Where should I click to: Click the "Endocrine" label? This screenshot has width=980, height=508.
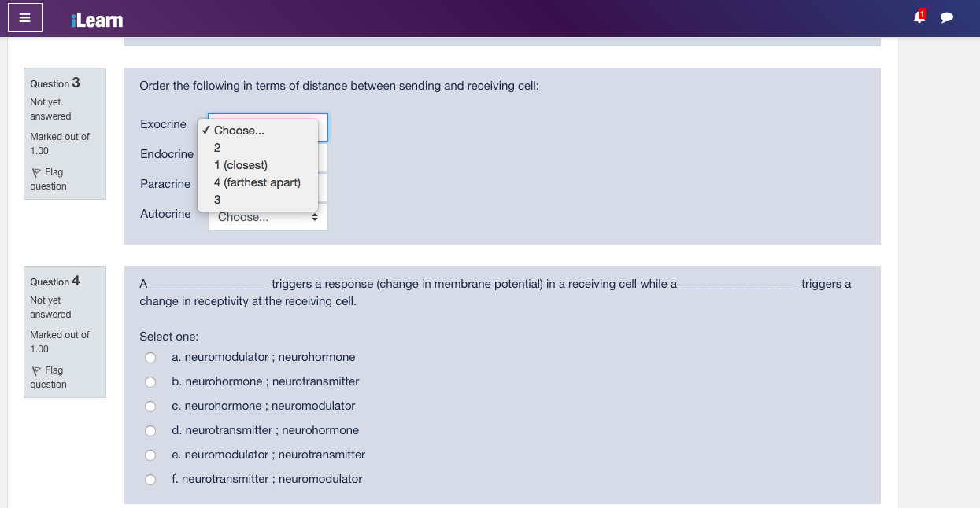167,154
